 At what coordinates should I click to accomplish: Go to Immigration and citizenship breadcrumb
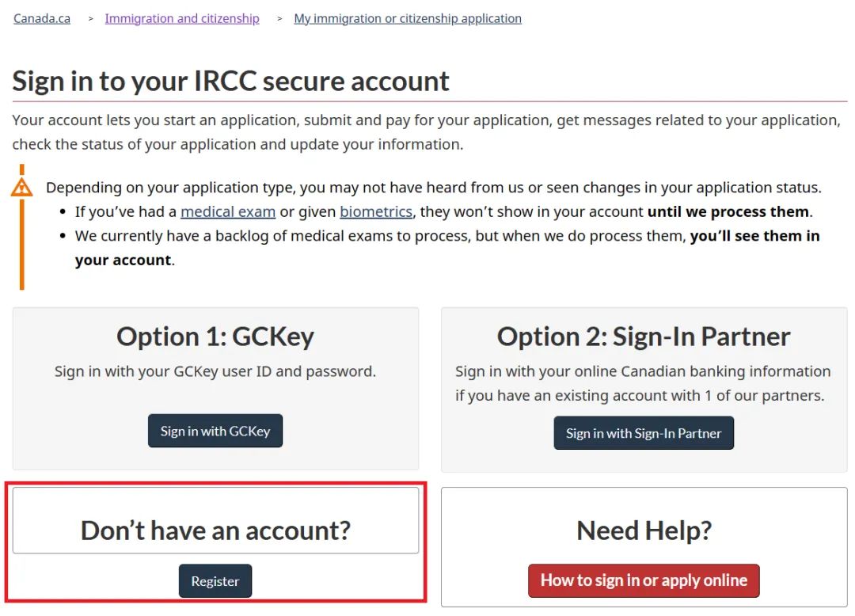182,18
